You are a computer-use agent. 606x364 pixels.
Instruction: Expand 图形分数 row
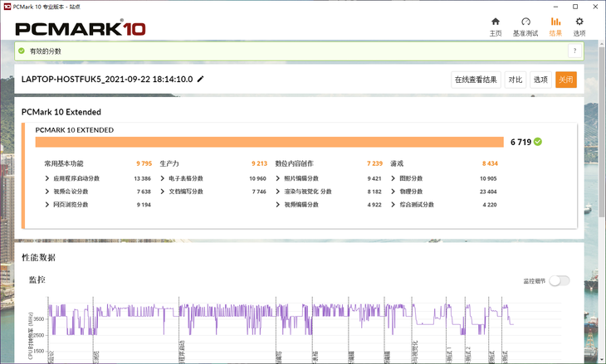pos(393,178)
